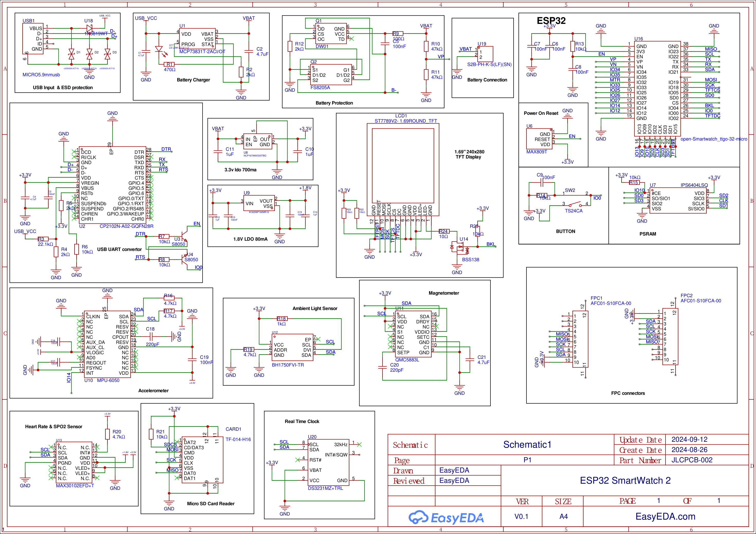756x534 pixels.
Task: Click the 'BUTTON' section label
Action: click(x=565, y=231)
